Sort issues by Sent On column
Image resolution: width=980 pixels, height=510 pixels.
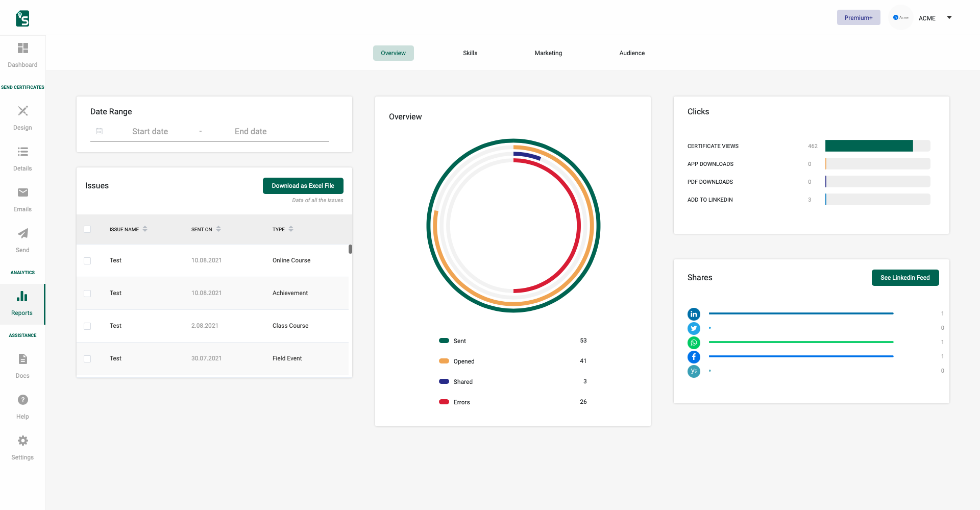(x=218, y=229)
